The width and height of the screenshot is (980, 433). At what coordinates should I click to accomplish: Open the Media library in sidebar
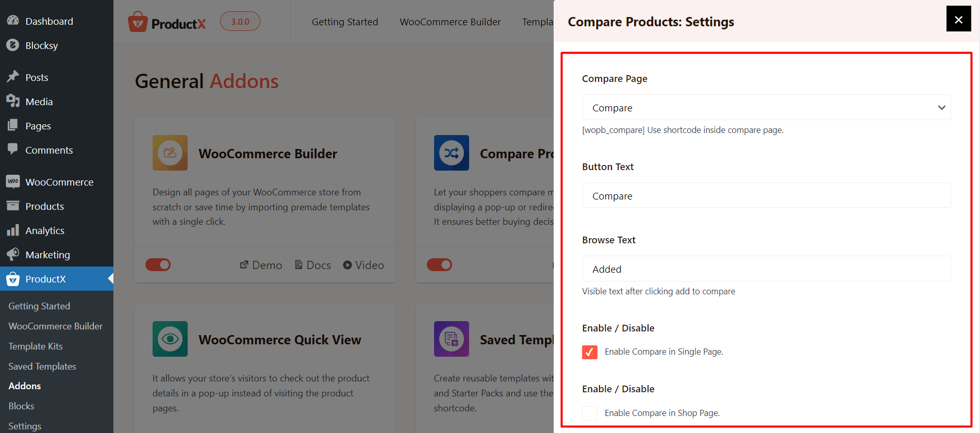tap(39, 102)
